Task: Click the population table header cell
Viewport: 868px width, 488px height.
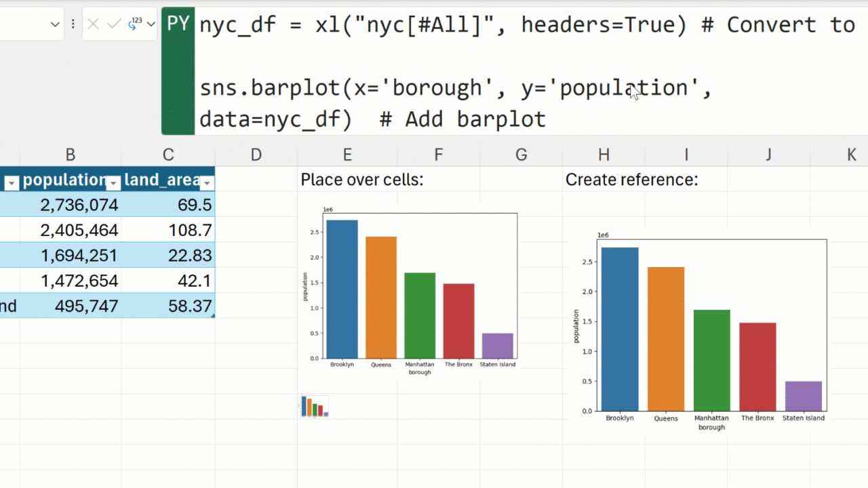Action: pyautogui.click(x=71, y=180)
